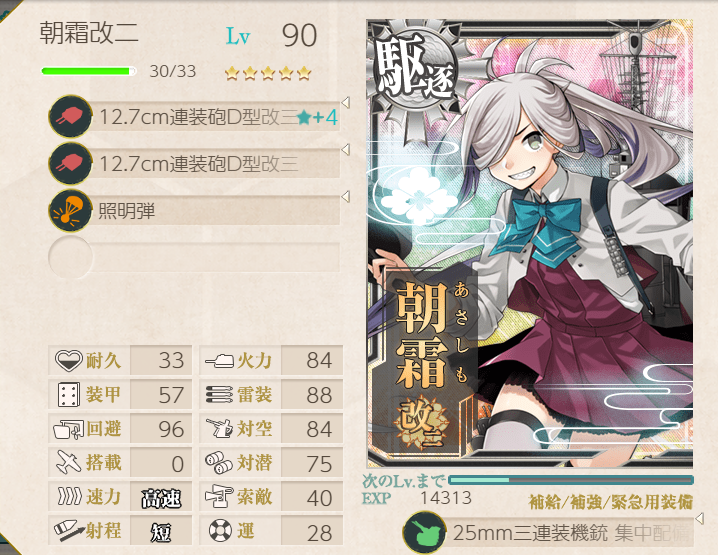Click the second slot red gun icon
This screenshot has height=555, width=718.
point(70,163)
